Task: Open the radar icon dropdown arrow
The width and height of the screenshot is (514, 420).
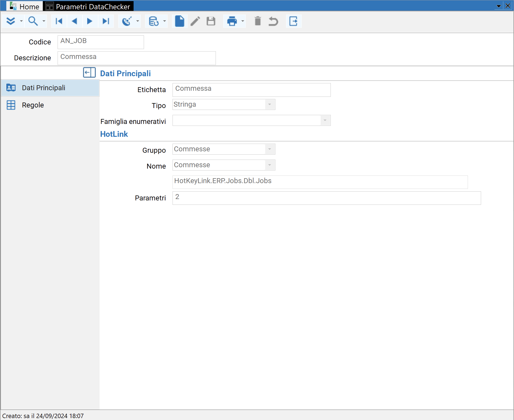Action: 138,21
